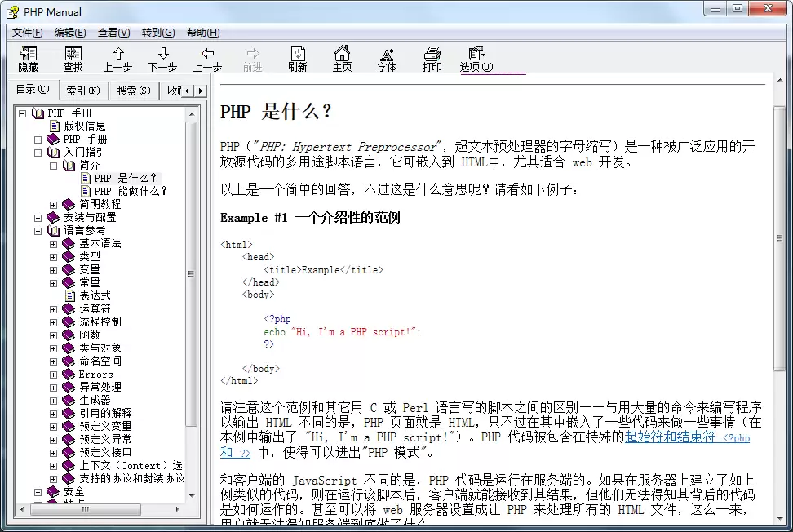Screen dimensions: 793x532
Task: Expand the 安装与配置 tree node
Action: [x=38, y=218]
